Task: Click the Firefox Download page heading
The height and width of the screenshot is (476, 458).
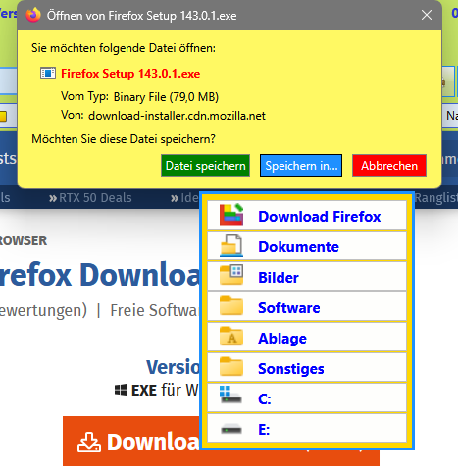Action: [100, 275]
